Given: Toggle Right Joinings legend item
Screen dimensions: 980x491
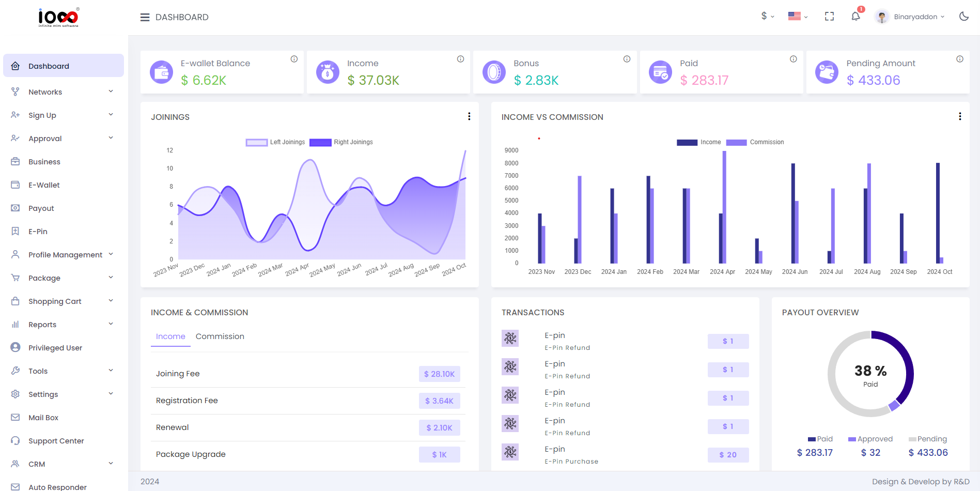Looking at the screenshot, I should pos(341,142).
